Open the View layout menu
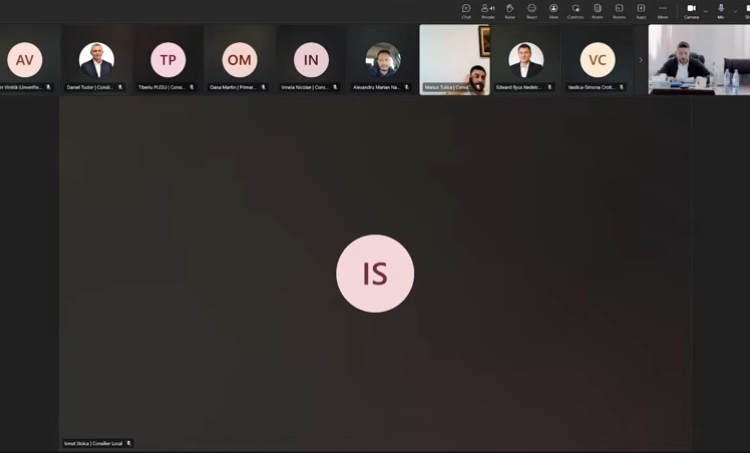The height and width of the screenshot is (453, 750). 553,10
